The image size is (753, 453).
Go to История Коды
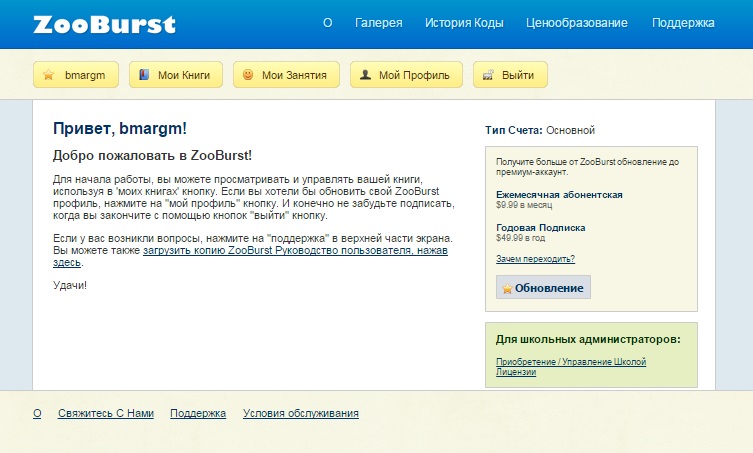click(x=464, y=23)
